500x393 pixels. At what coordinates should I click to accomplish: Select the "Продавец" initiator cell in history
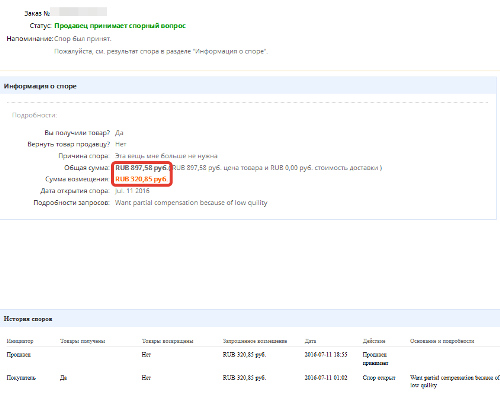click(x=19, y=354)
